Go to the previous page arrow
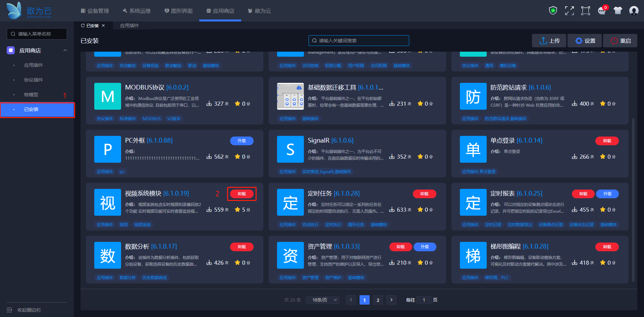The width and height of the screenshot is (644, 317). pyautogui.click(x=351, y=300)
